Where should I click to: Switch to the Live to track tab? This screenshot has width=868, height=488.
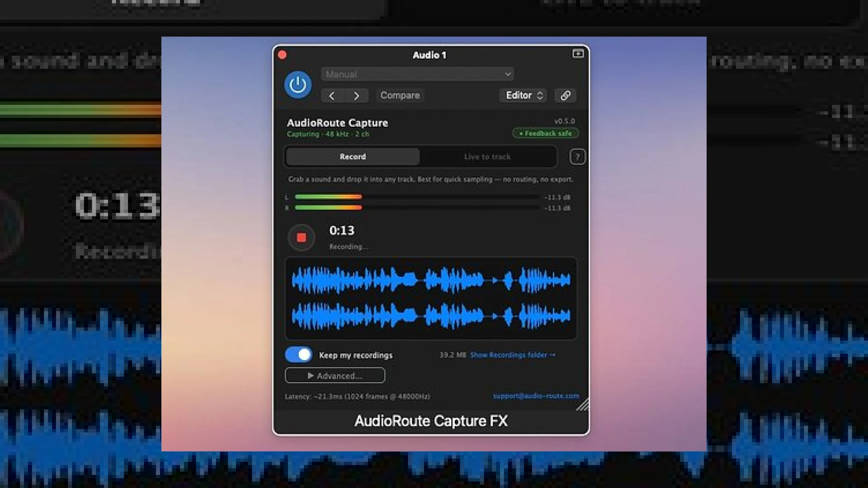(x=487, y=157)
